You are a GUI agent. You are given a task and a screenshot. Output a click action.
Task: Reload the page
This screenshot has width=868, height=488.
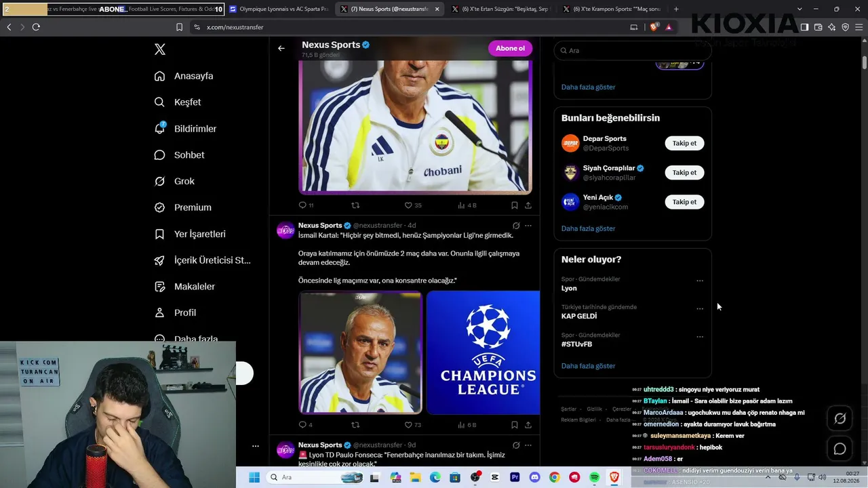(36, 27)
